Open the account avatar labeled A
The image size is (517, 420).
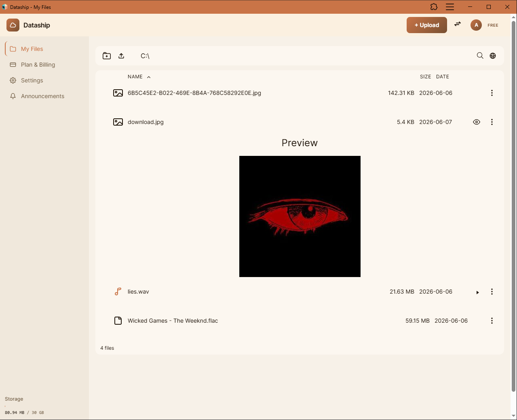[476, 25]
